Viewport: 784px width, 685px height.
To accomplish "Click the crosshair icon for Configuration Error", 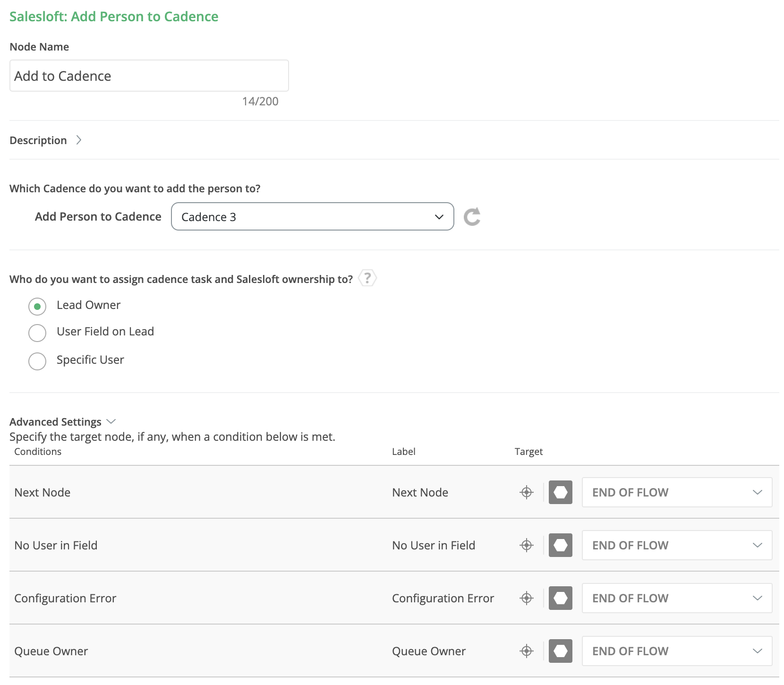I will click(x=527, y=598).
